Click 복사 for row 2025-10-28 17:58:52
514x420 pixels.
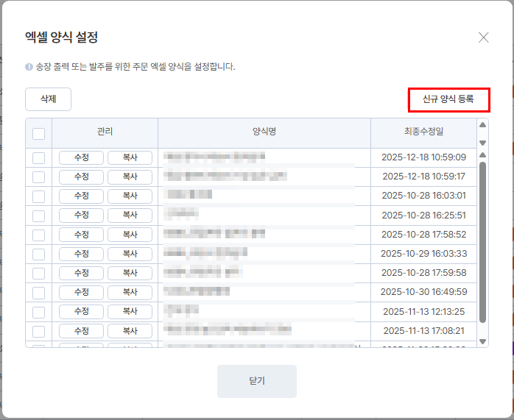point(130,235)
